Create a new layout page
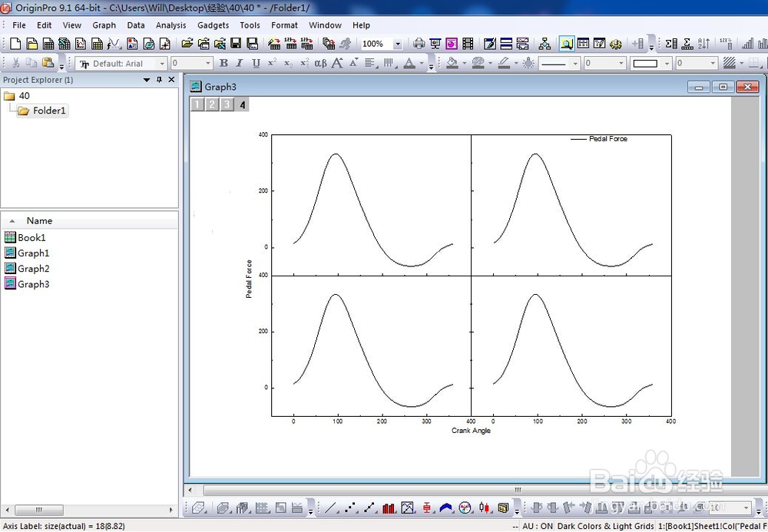Screen dimensions: 768x532 [x=132, y=44]
